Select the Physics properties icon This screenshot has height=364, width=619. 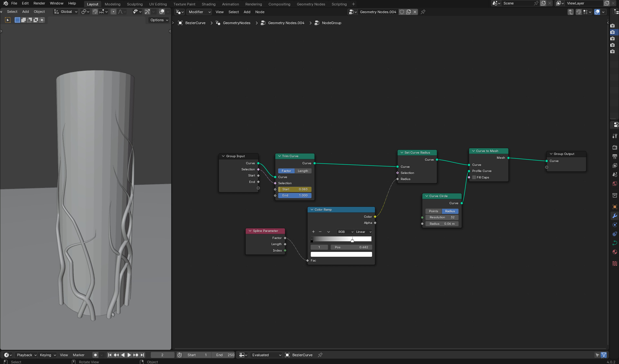[x=614, y=234]
